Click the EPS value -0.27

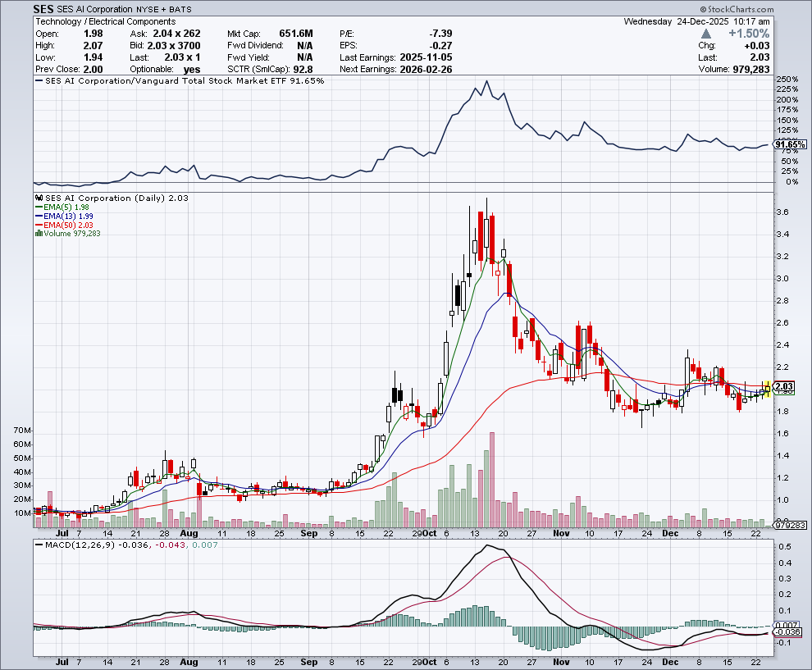[440, 46]
